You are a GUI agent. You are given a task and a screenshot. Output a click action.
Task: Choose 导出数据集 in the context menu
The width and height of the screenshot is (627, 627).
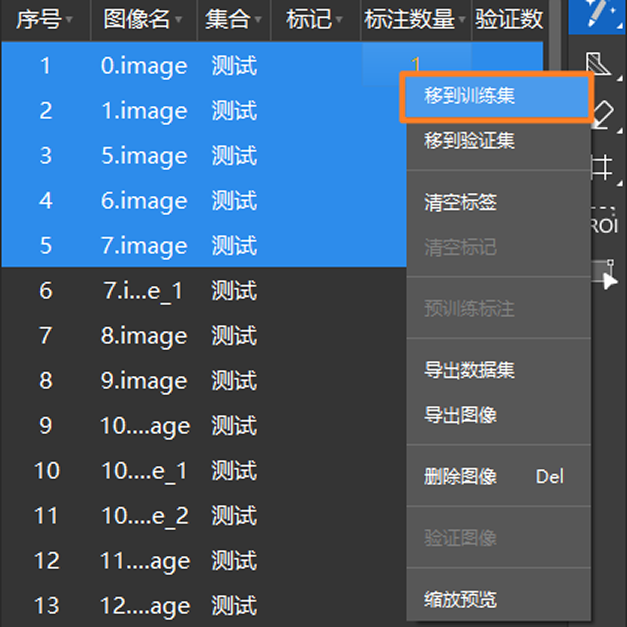498,369
